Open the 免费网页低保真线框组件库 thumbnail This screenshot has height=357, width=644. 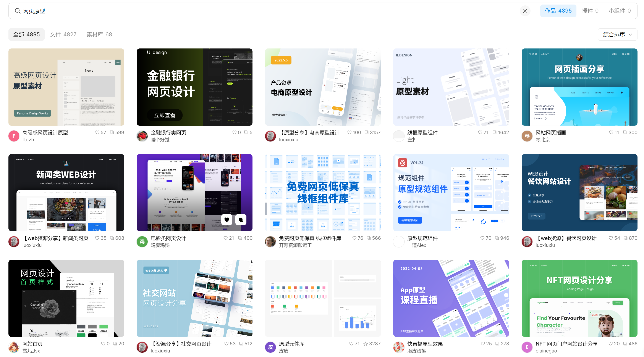pyautogui.click(x=323, y=193)
